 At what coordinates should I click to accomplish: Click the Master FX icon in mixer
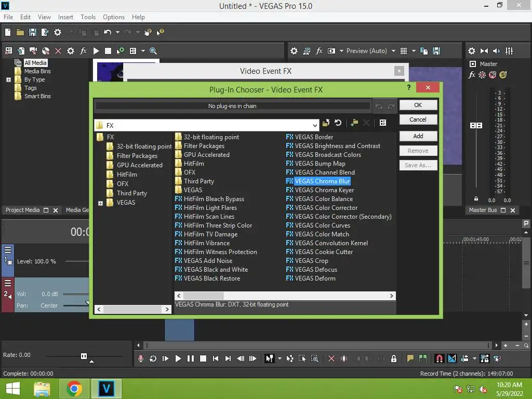tap(472, 75)
